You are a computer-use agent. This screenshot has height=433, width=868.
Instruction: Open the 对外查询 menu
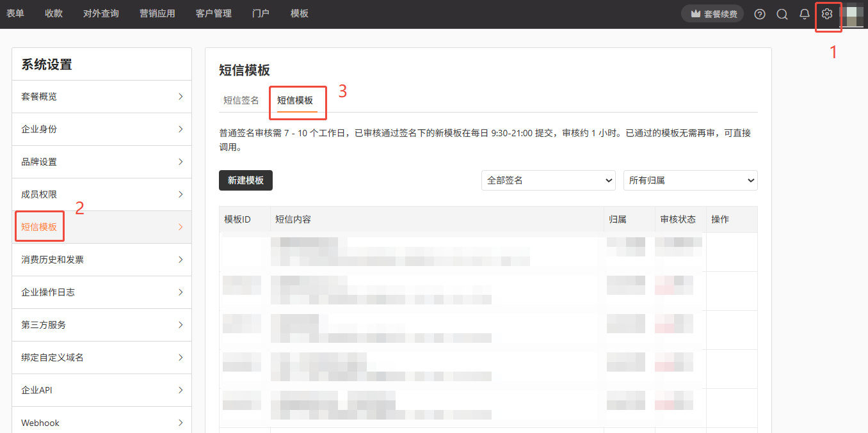coord(101,13)
